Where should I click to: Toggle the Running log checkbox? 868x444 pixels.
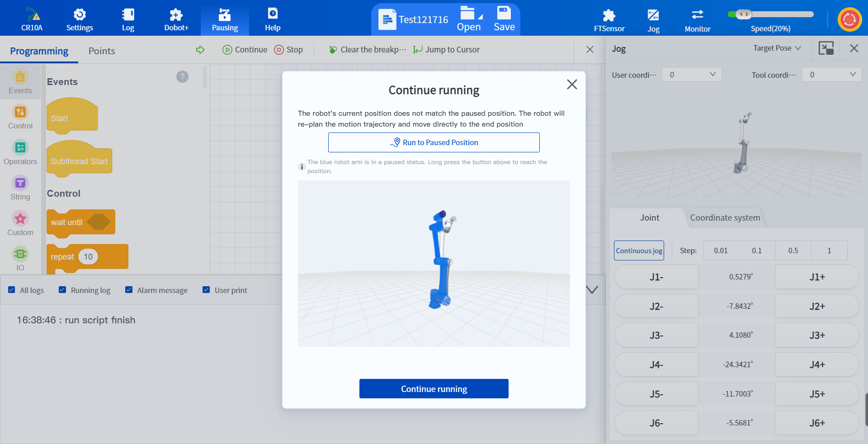coord(62,290)
